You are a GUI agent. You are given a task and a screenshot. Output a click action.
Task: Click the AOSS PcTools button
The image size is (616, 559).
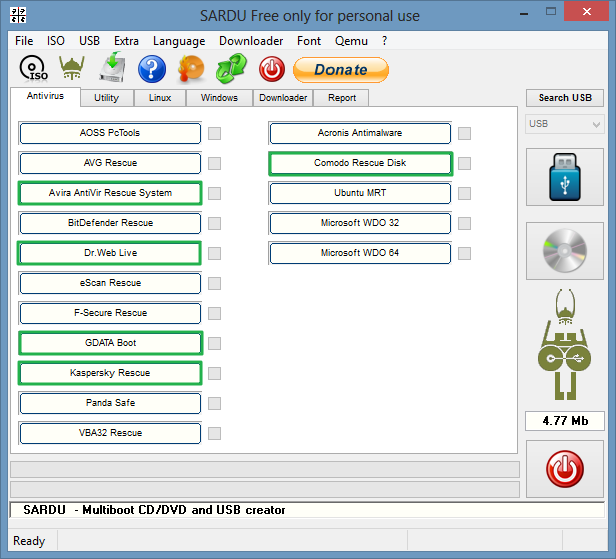(x=110, y=133)
